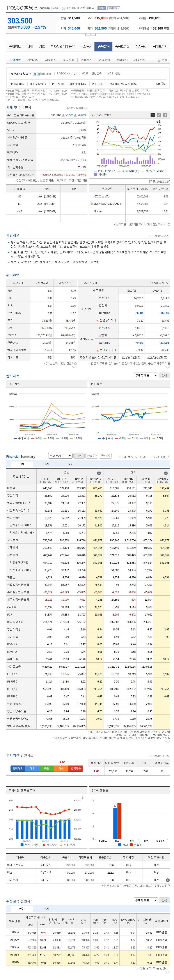Click the 2022(E) row in 추정실적 table
Viewport: 174px width, 980px height.
[88, 955]
